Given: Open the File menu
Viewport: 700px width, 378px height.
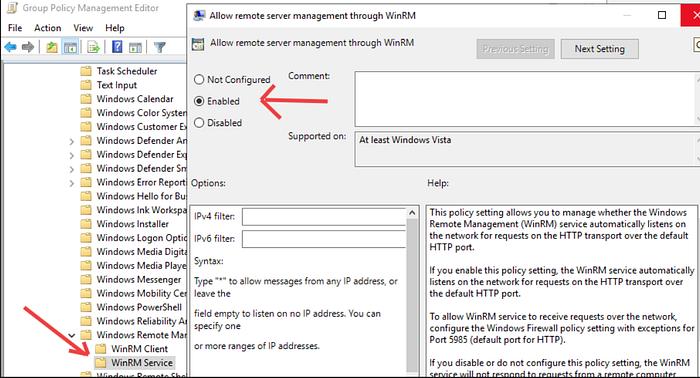Looking at the screenshot, I should pos(15,28).
